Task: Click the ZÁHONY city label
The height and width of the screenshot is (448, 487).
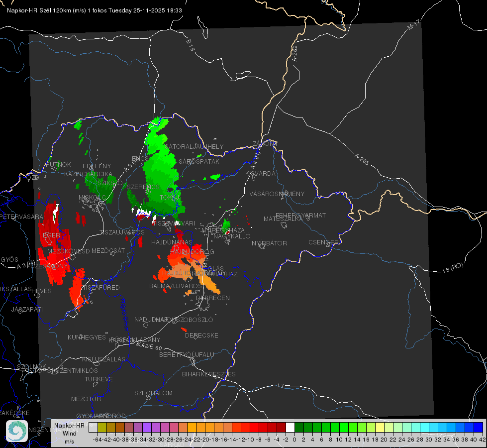Action: [265, 144]
